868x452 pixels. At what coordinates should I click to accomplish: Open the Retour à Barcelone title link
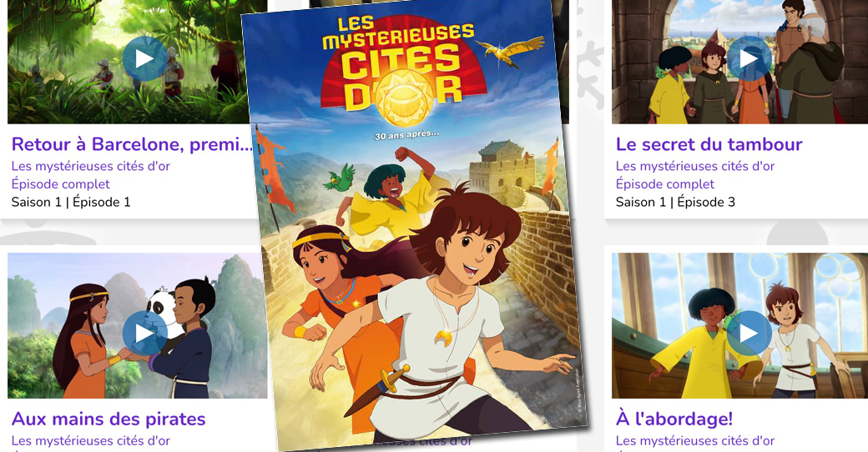pos(132,144)
